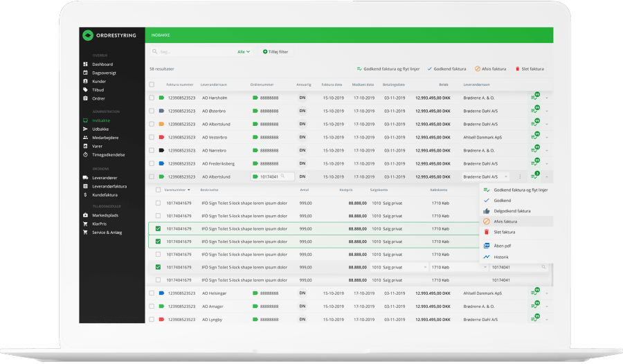Open Kundefaktura dollar icon in sidebar
The width and height of the screenshot is (623, 364).
pyautogui.click(x=85, y=194)
